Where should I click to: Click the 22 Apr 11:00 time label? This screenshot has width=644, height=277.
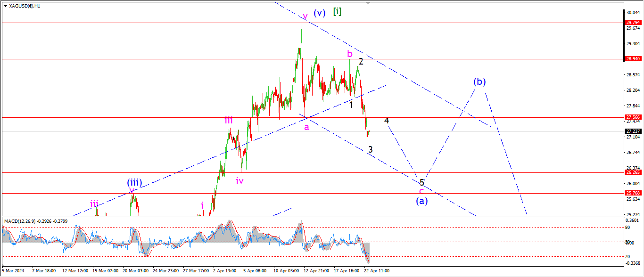376,271
